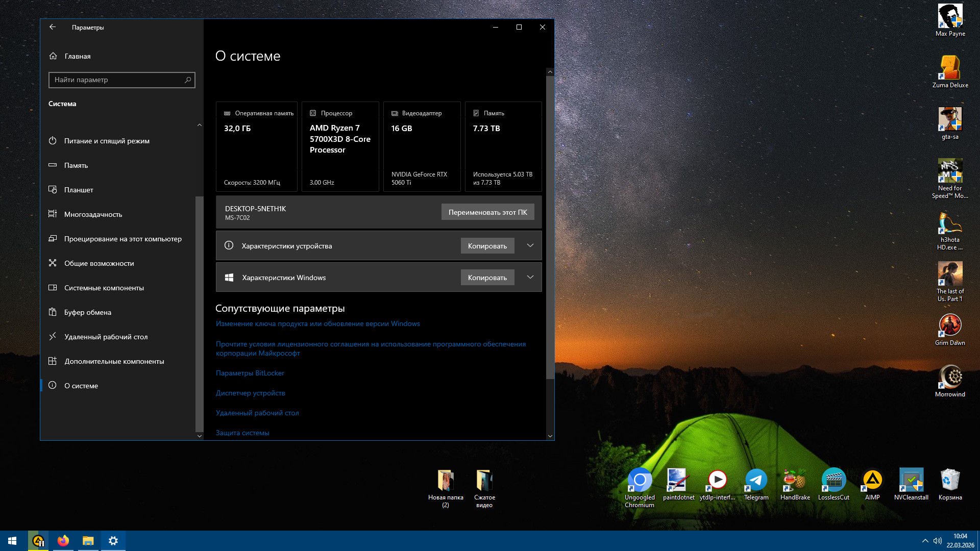The height and width of the screenshot is (551, 980).
Task: Select Буфер обмена in sidebar
Action: click(x=88, y=312)
